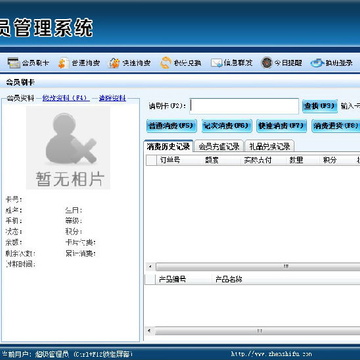The image size is (360, 360).
Task: Click the 快速消费 (F7) button
Action: (282, 126)
